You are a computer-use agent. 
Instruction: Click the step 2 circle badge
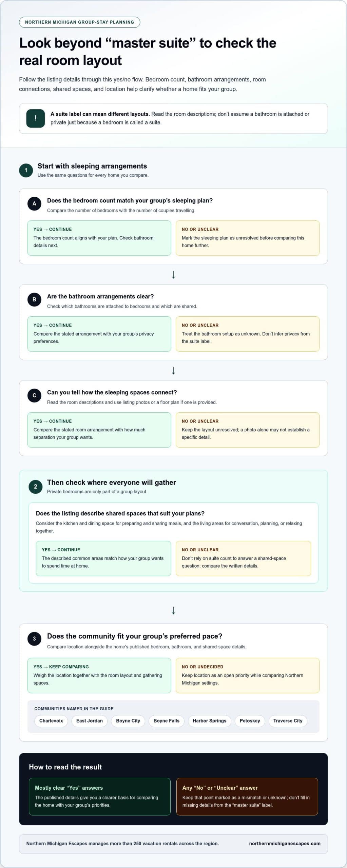click(36, 487)
